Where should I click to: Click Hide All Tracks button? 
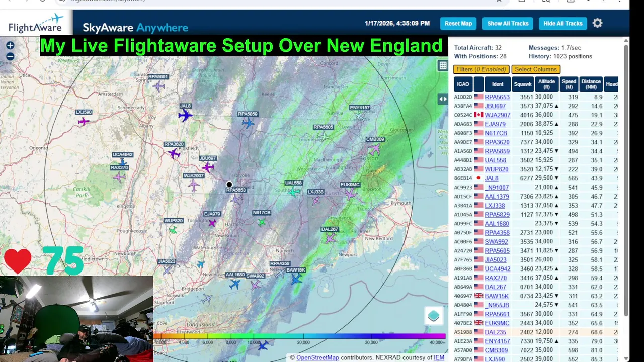pyautogui.click(x=563, y=24)
